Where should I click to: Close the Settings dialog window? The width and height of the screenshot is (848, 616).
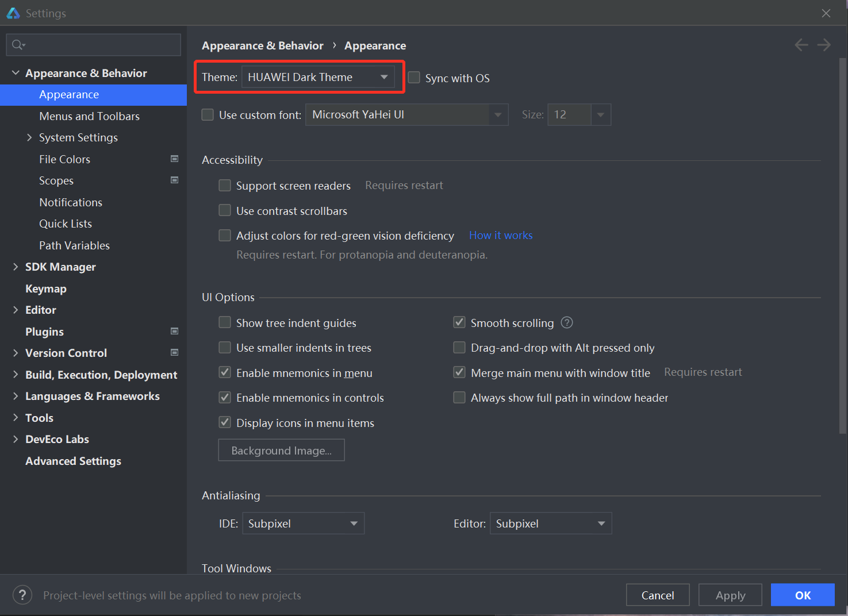(826, 13)
